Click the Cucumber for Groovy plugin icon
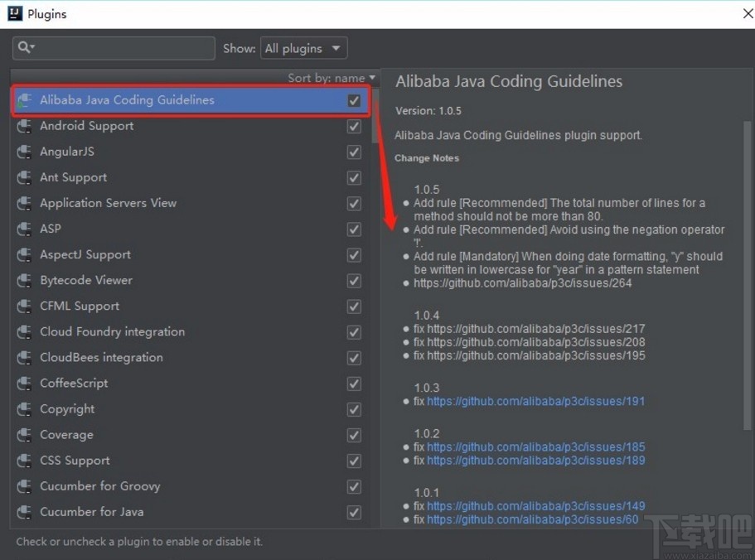755x560 pixels. coord(25,486)
